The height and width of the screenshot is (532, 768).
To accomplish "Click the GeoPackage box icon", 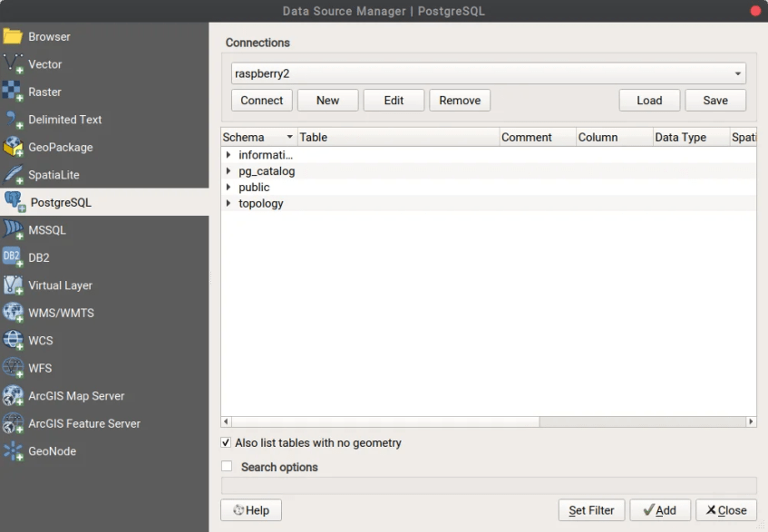I will pos(14,147).
